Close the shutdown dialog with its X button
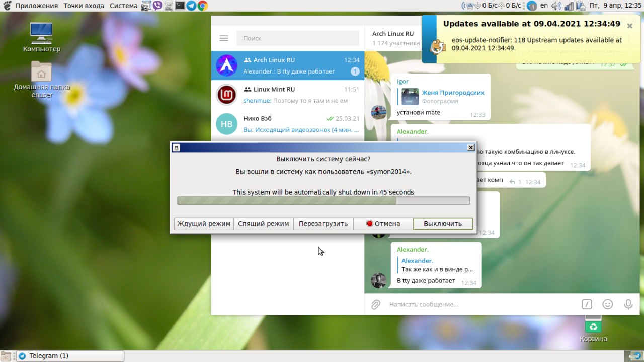This screenshot has width=644, height=362. tap(471, 148)
